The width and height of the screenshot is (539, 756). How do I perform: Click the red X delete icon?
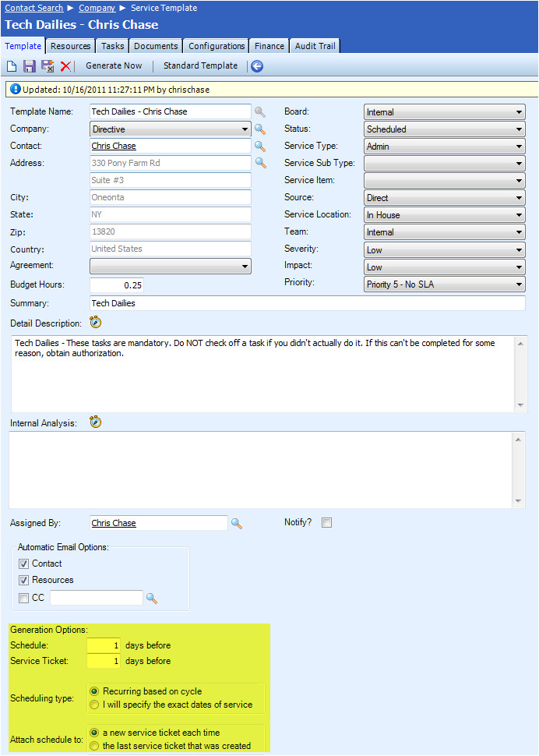pos(65,66)
